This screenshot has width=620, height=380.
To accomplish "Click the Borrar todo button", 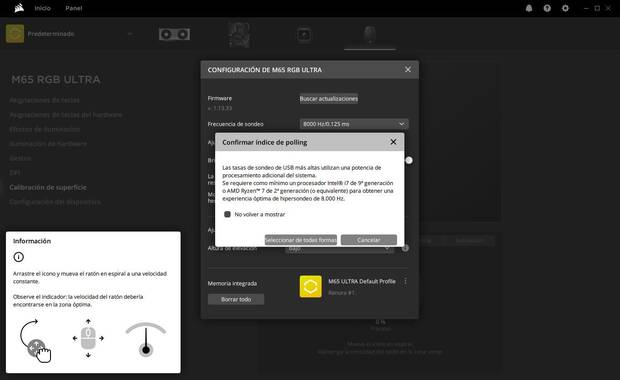I will coord(236,299).
